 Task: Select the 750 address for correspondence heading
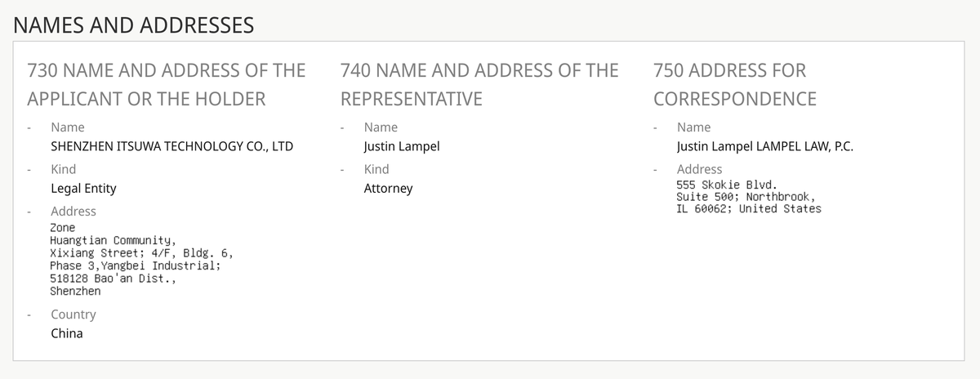click(x=735, y=84)
